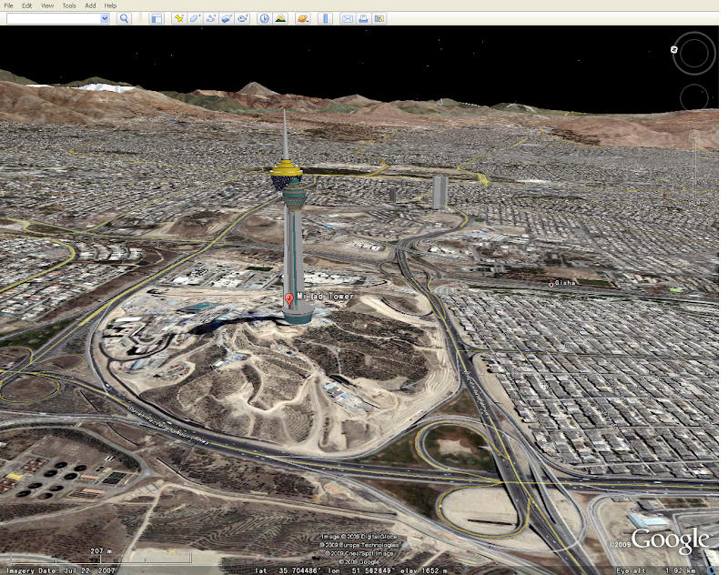Screen dimensions: 728x575
Task: Open the Tools menu
Action: [x=69, y=5]
